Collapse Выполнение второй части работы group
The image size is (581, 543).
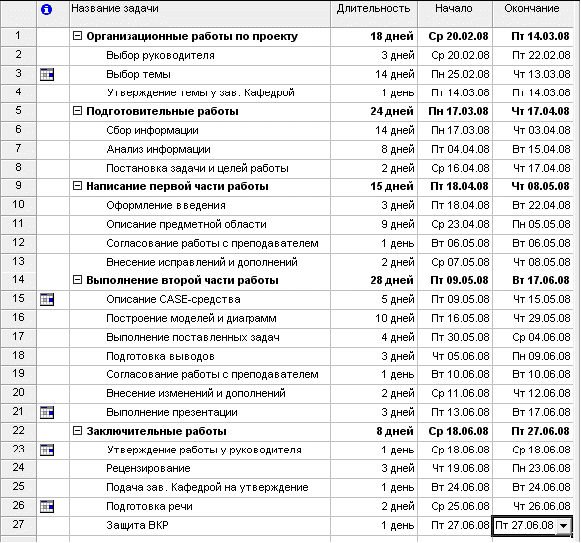point(77,280)
